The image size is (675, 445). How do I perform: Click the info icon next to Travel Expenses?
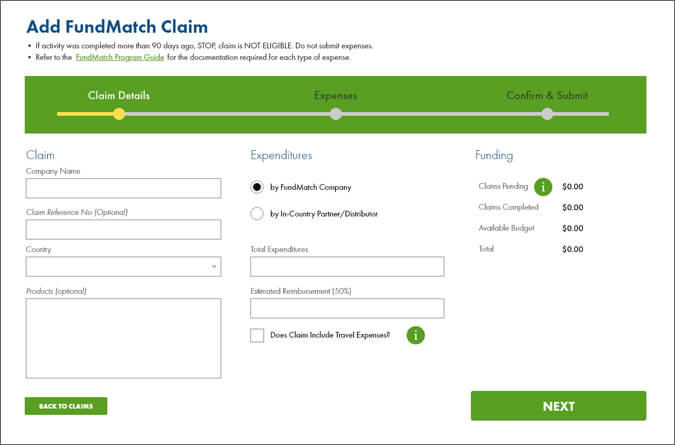415,335
